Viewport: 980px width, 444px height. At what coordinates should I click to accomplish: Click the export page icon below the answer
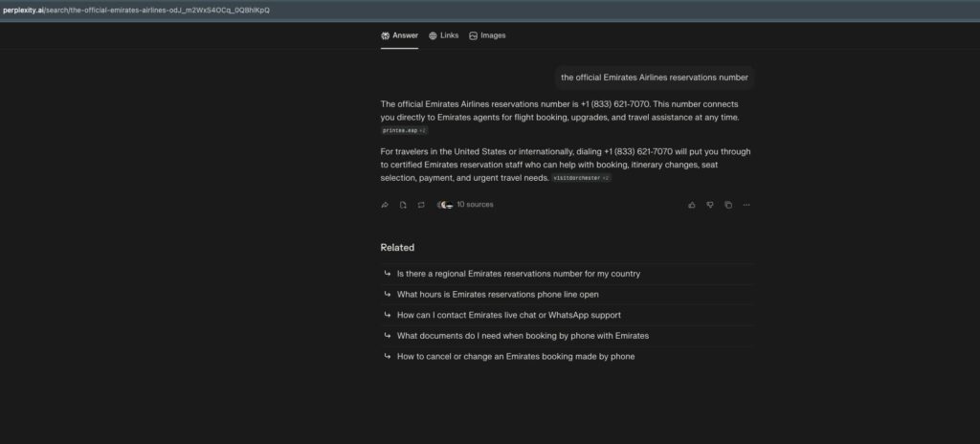click(x=403, y=205)
